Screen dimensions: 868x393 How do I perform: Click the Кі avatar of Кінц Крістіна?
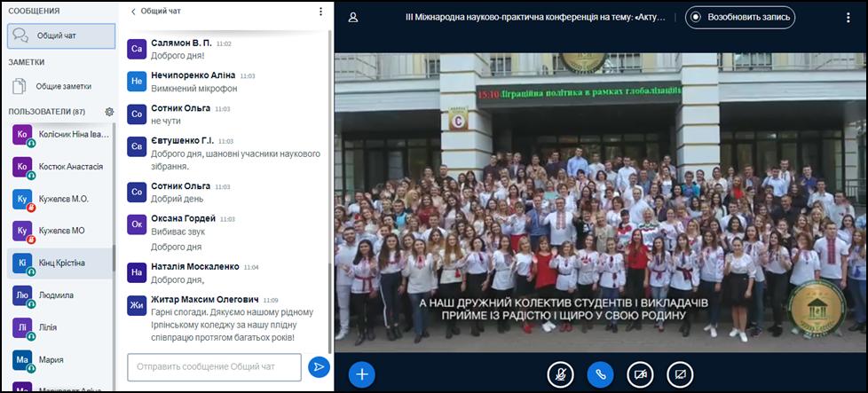pyautogui.click(x=22, y=263)
